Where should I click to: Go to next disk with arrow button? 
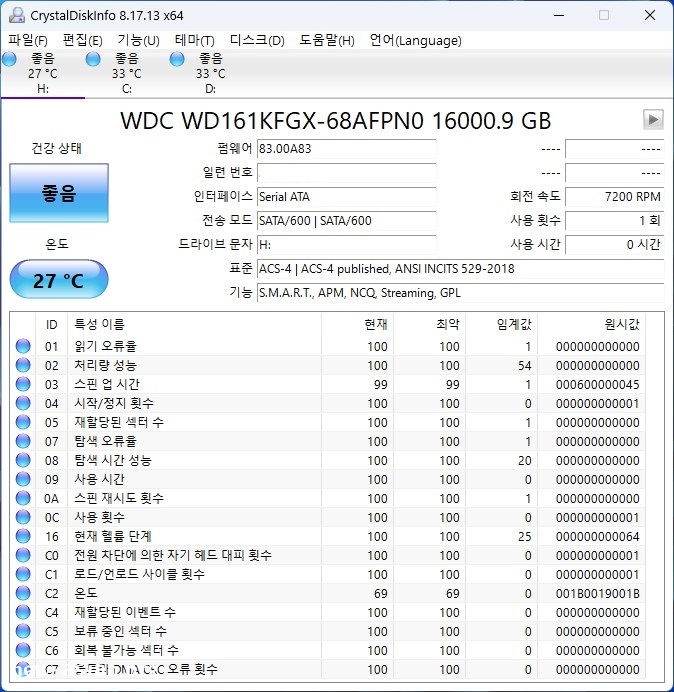653,119
